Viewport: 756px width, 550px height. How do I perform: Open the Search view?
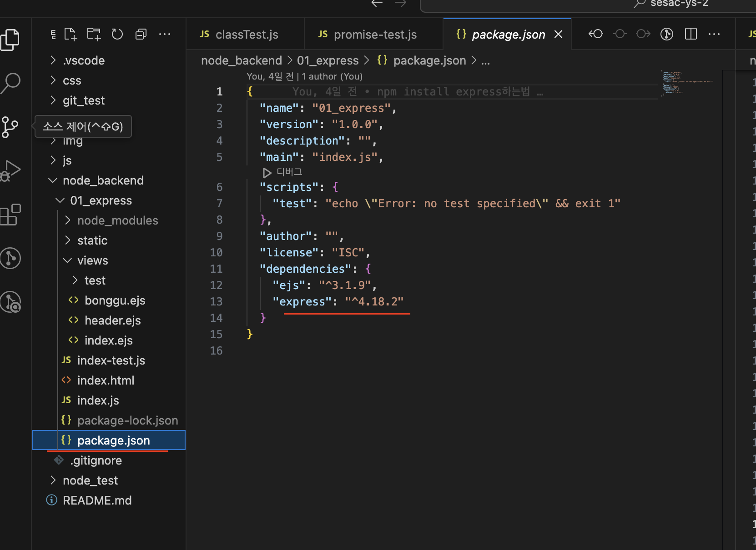pos(11,83)
